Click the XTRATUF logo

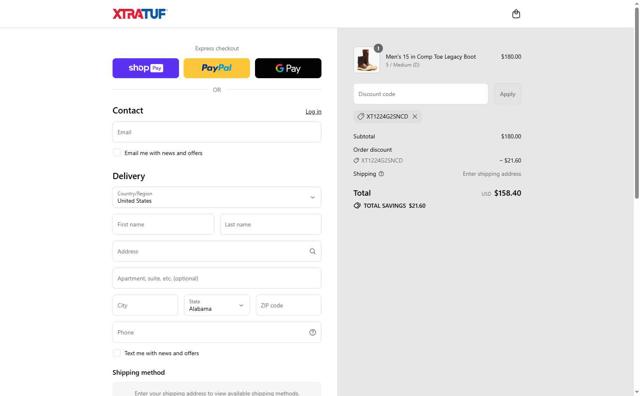tap(140, 14)
